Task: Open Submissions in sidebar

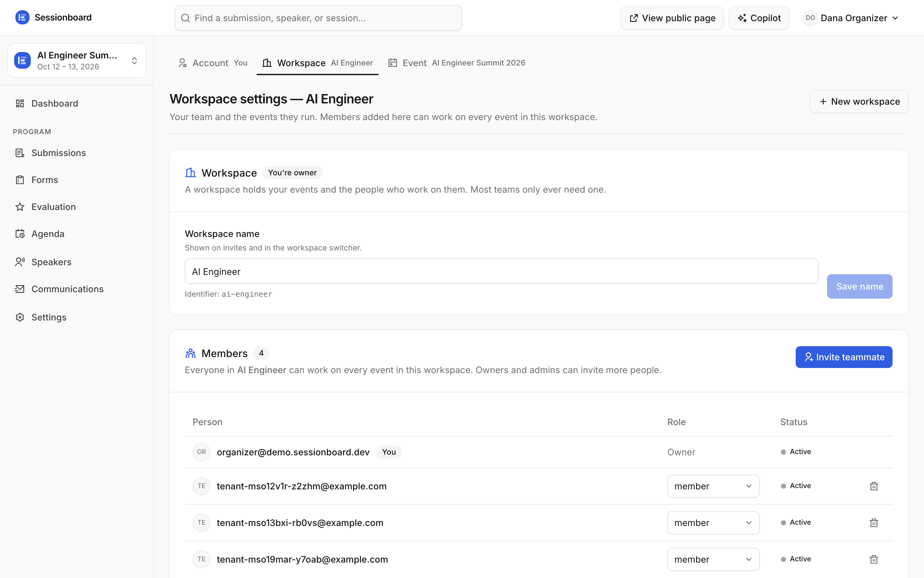Action: click(76, 153)
